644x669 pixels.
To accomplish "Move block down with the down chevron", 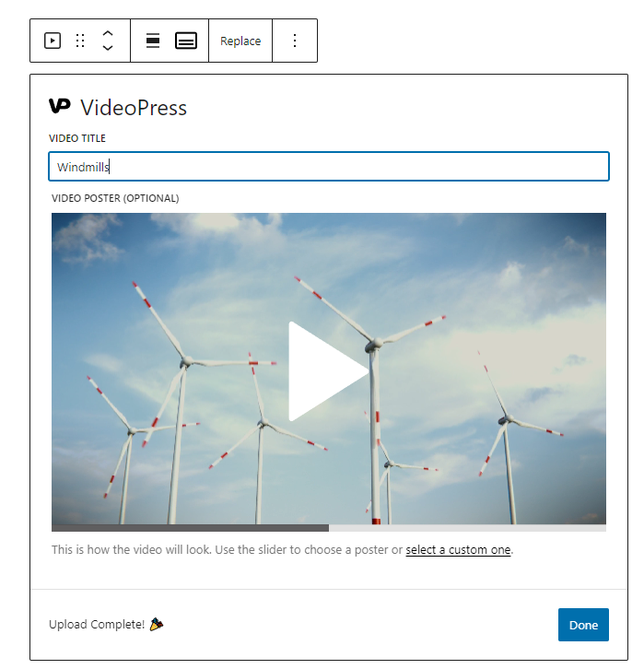I will click(x=108, y=48).
